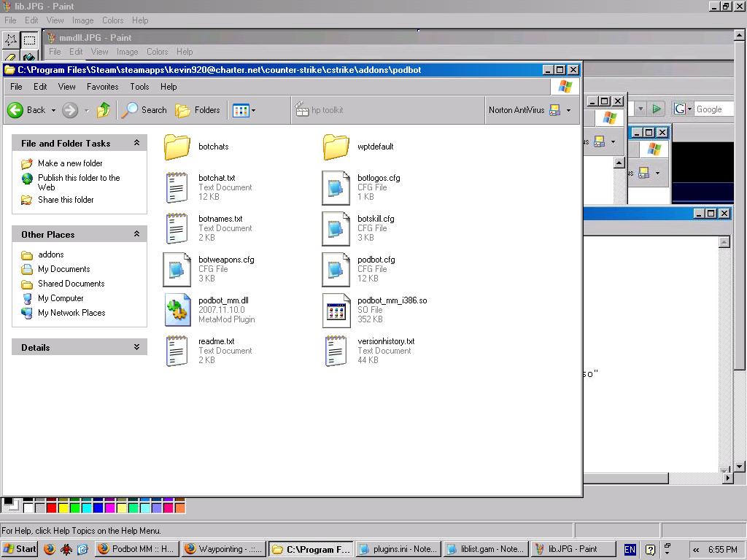Select the botweapons.cfg file icon
747x560 pixels.
(x=177, y=270)
